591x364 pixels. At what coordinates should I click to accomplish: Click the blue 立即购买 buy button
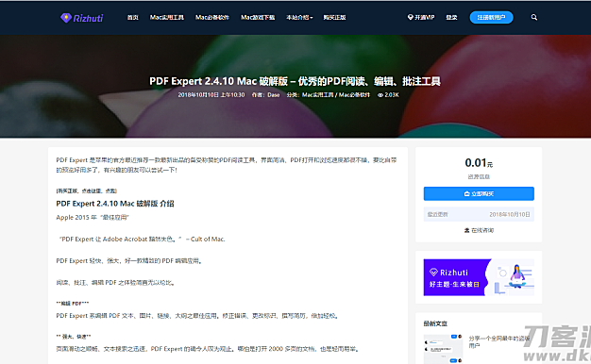[x=479, y=193]
